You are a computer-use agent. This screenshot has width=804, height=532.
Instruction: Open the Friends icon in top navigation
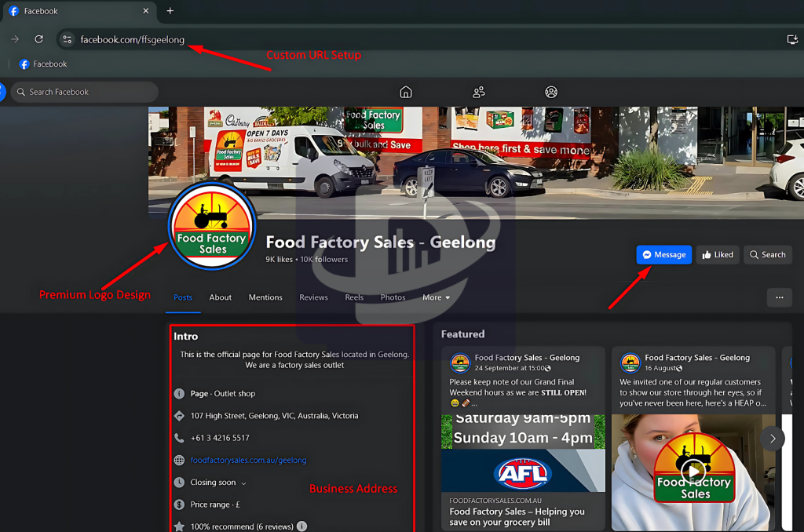coord(478,93)
